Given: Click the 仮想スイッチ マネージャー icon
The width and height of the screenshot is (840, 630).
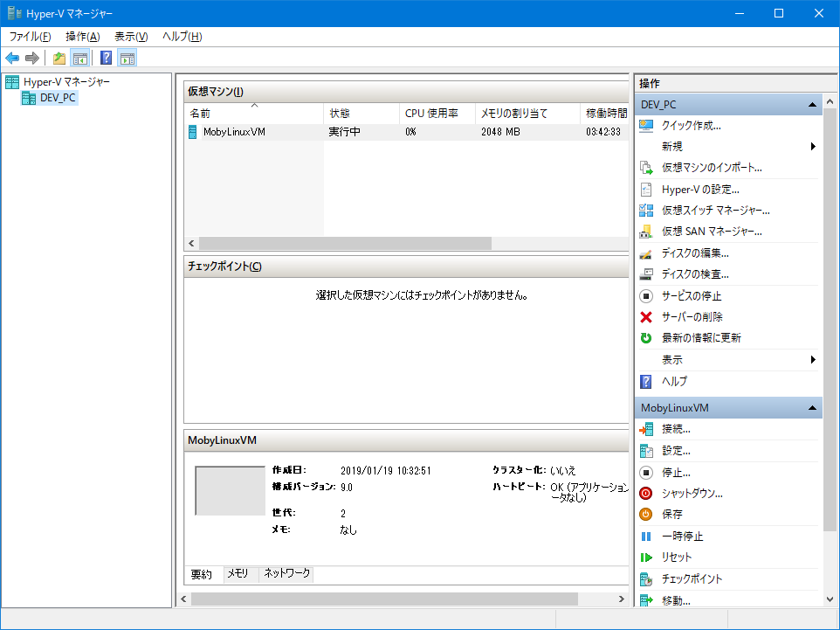Looking at the screenshot, I should click(x=646, y=211).
